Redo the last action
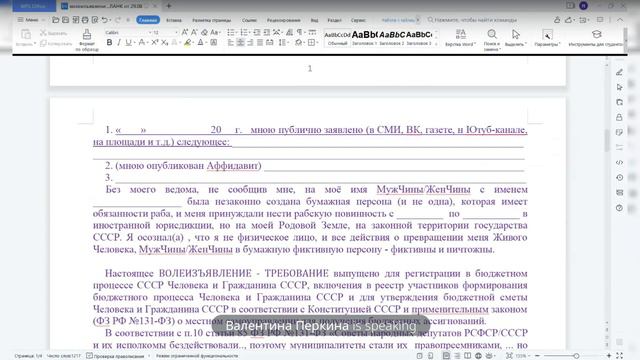The image size is (640, 360). pos(118,20)
